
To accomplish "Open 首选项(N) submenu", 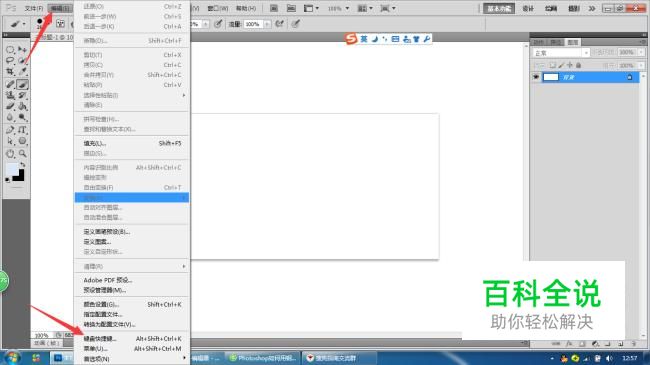I will pyautogui.click(x=132, y=359).
